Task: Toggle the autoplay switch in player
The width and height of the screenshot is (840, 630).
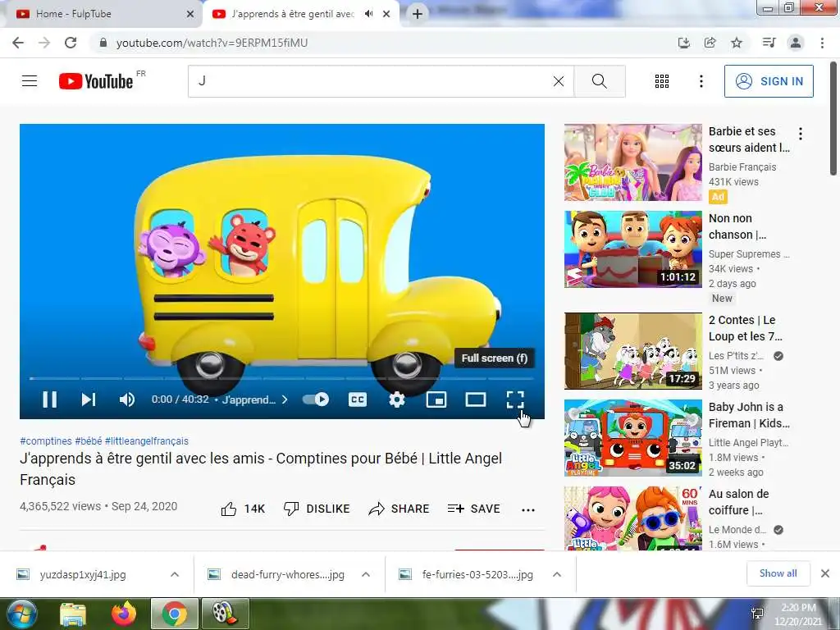Action: coord(316,399)
